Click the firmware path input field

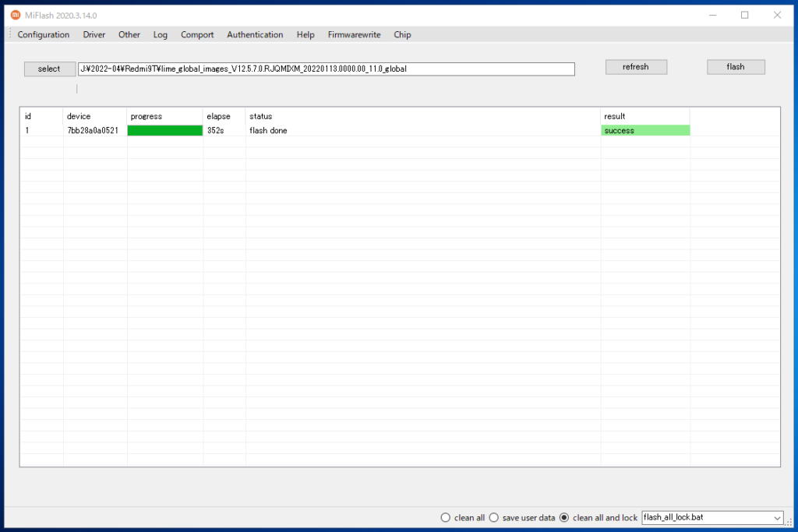coord(325,69)
